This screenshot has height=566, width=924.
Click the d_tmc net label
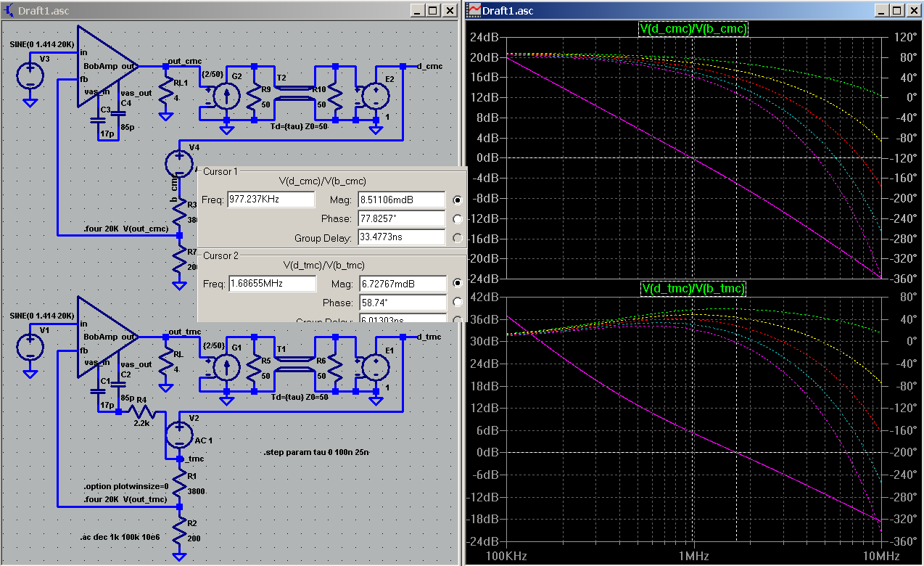pyautogui.click(x=429, y=336)
